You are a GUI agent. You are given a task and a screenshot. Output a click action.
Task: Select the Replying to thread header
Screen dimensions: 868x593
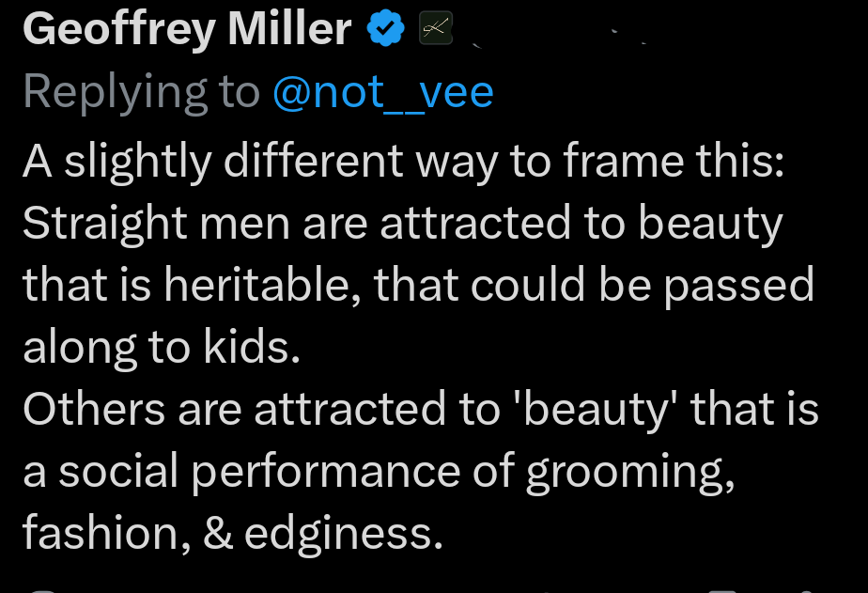pos(141,90)
